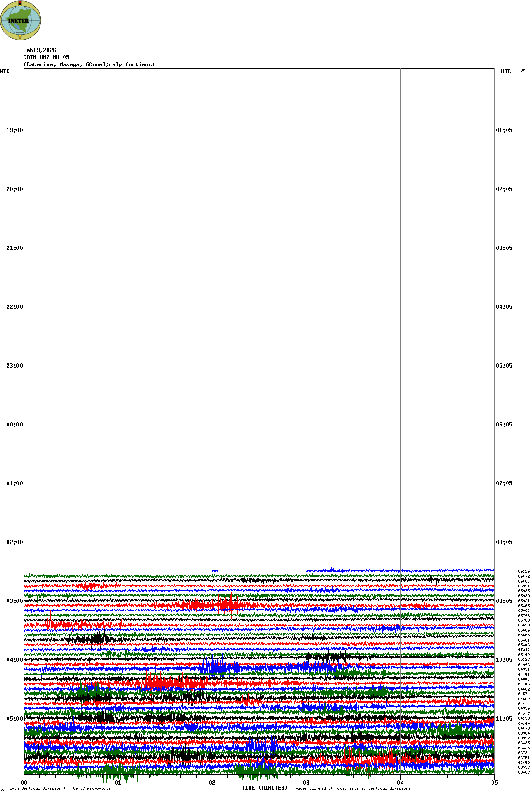This screenshot has width=532, height=795.
Task: Click the 03:00 local time marker
Action: click(14, 601)
